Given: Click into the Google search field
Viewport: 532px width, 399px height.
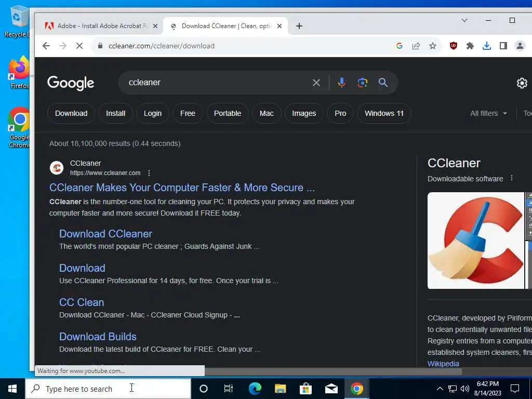Looking at the screenshot, I should tap(217, 83).
